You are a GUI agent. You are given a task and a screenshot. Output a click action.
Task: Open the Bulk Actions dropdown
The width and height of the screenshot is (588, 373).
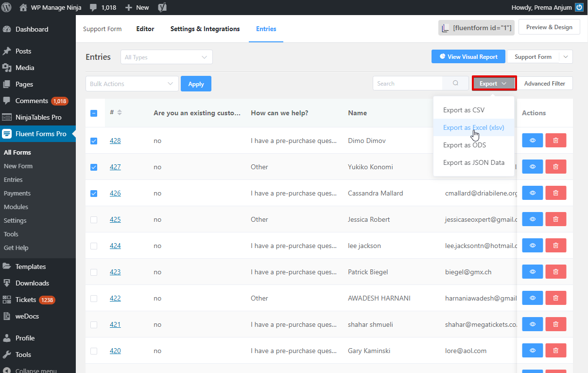[132, 84]
